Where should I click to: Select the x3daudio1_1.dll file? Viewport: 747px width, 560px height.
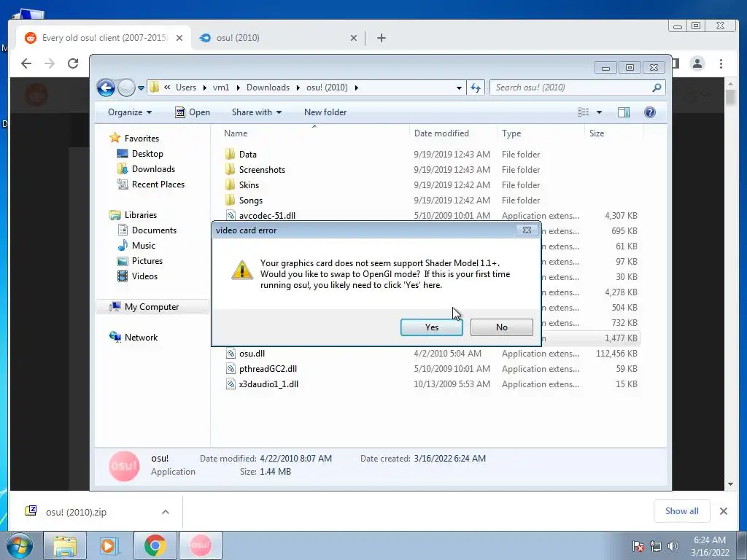(x=268, y=384)
